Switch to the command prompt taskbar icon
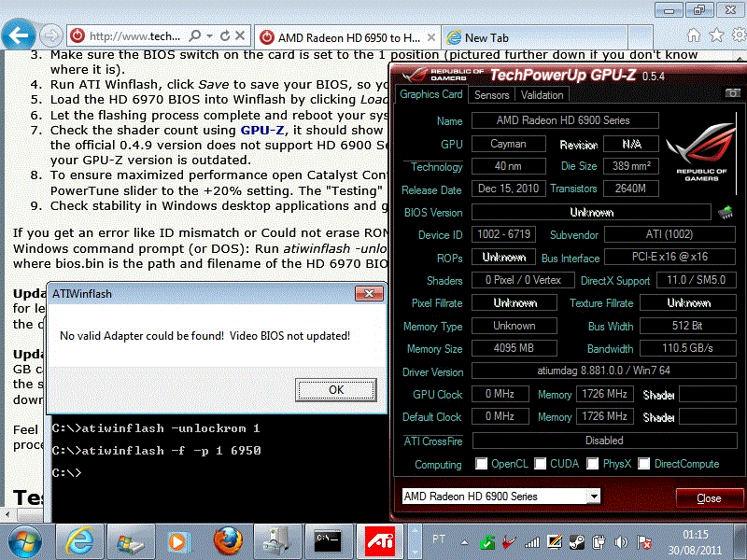Viewport: 747px width, 560px height. click(x=328, y=542)
